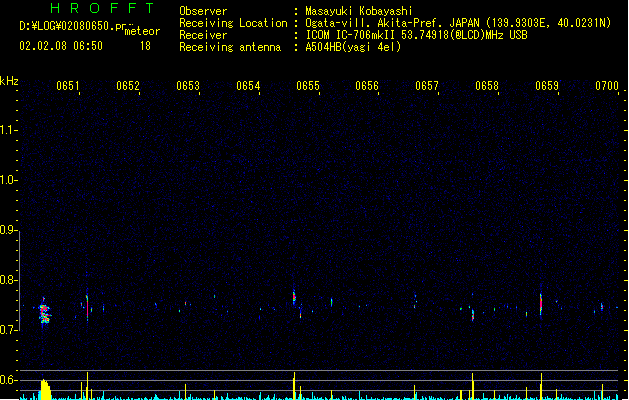629x400 pixels.
Task: Click the bright echo just before 0655
Action: [294, 297]
